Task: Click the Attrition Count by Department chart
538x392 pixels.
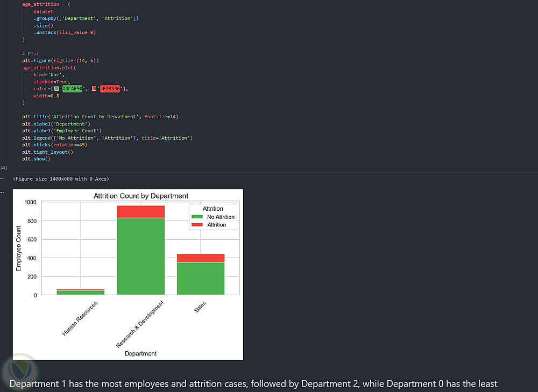Action: 128,275
